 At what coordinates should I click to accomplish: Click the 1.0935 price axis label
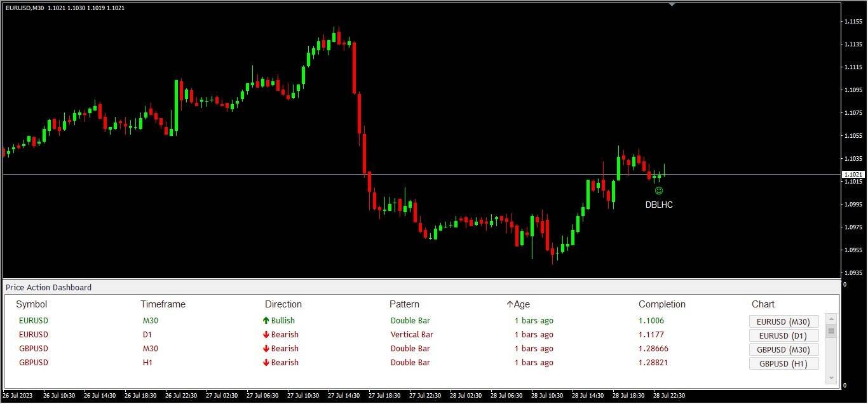[x=853, y=273]
